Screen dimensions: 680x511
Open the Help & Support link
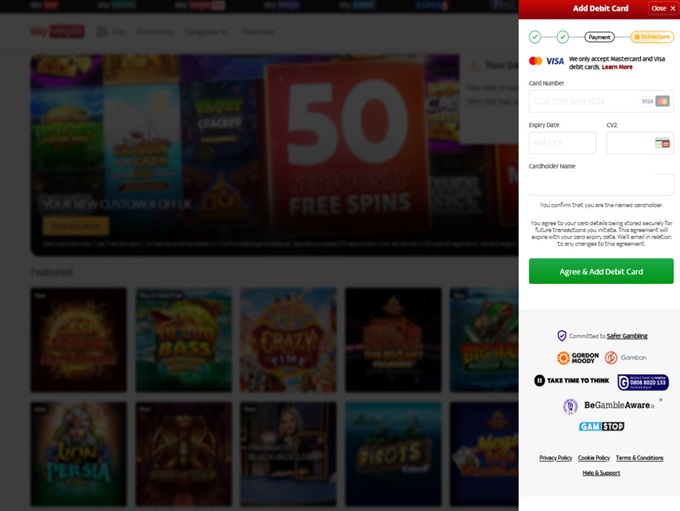point(601,473)
